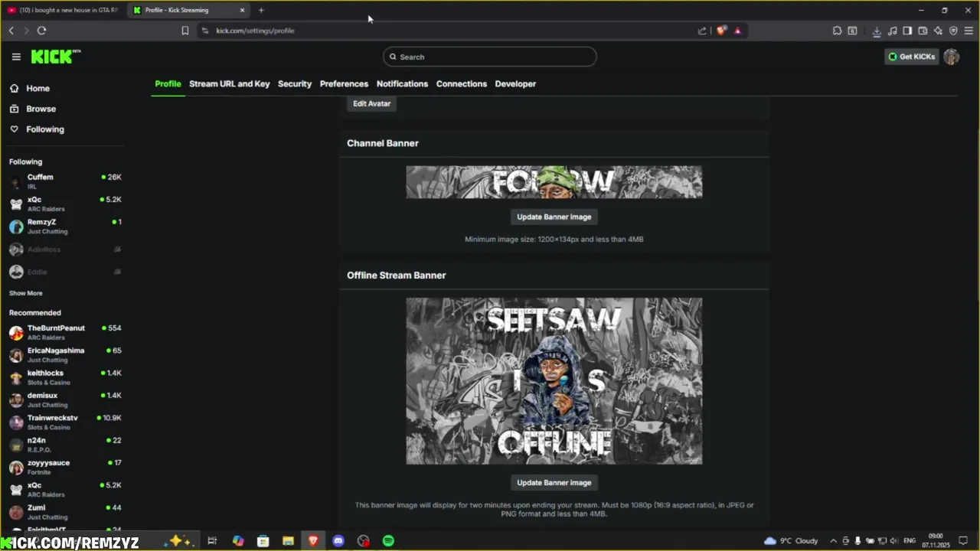The height and width of the screenshot is (551, 980).
Task: Open the Security settings tab
Action: (295, 84)
